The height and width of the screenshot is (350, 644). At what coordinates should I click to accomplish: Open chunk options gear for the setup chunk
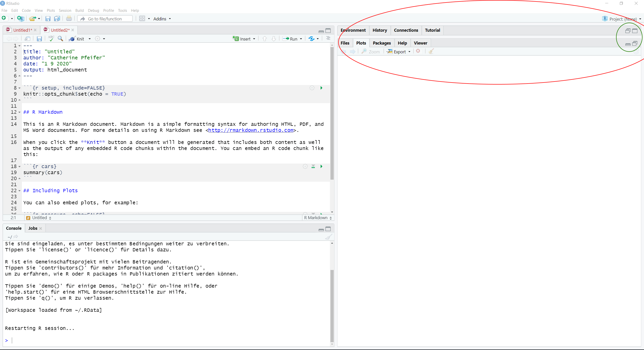tap(312, 88)
